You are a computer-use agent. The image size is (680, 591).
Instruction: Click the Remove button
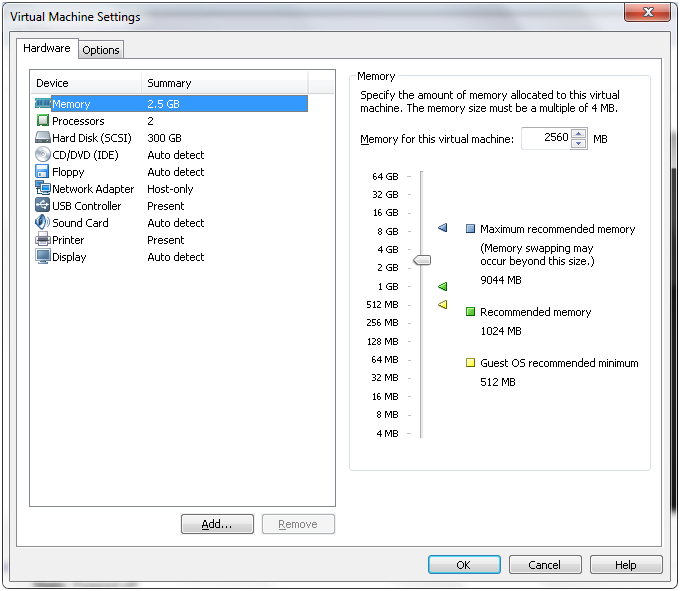[298, 524]
